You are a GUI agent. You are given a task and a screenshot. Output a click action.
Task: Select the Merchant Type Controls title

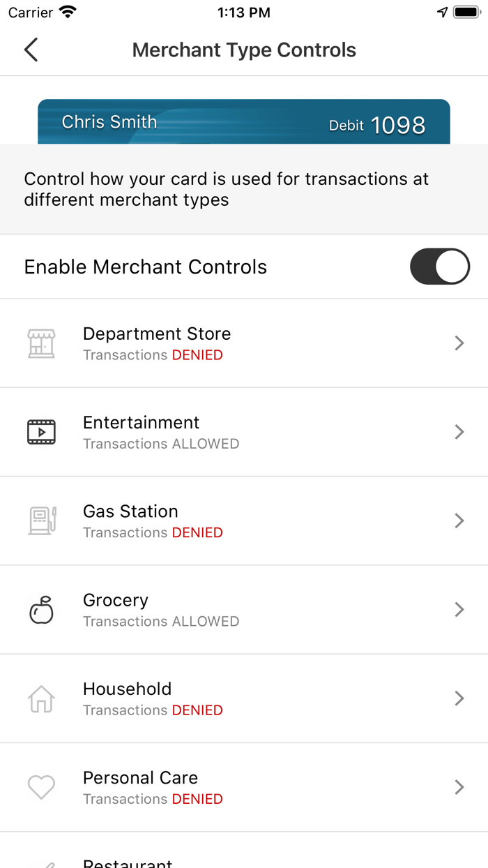point(244,50)
